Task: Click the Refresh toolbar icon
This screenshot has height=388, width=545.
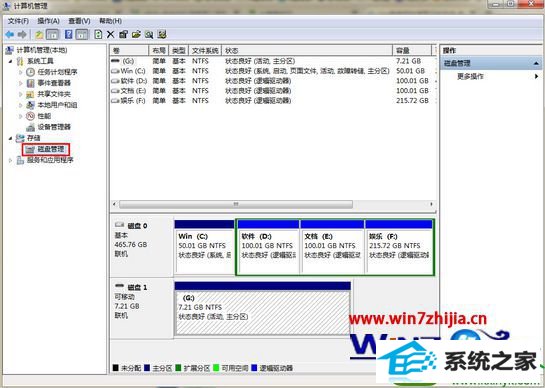Action: coord(98,34)
